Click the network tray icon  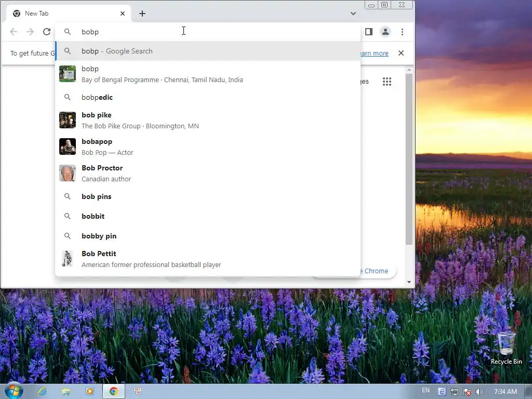point(454,392)
